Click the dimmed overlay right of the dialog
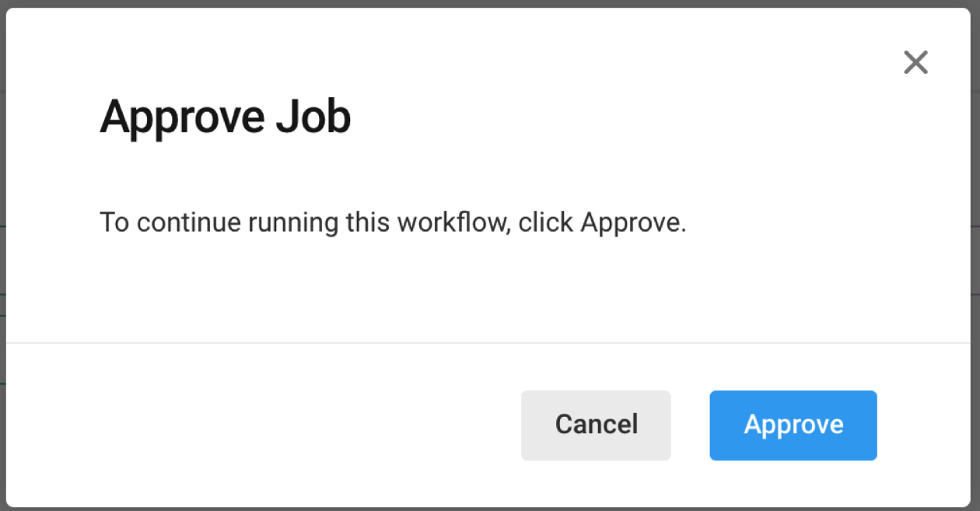The image size is (980, 511). click(x=977, y=257)
